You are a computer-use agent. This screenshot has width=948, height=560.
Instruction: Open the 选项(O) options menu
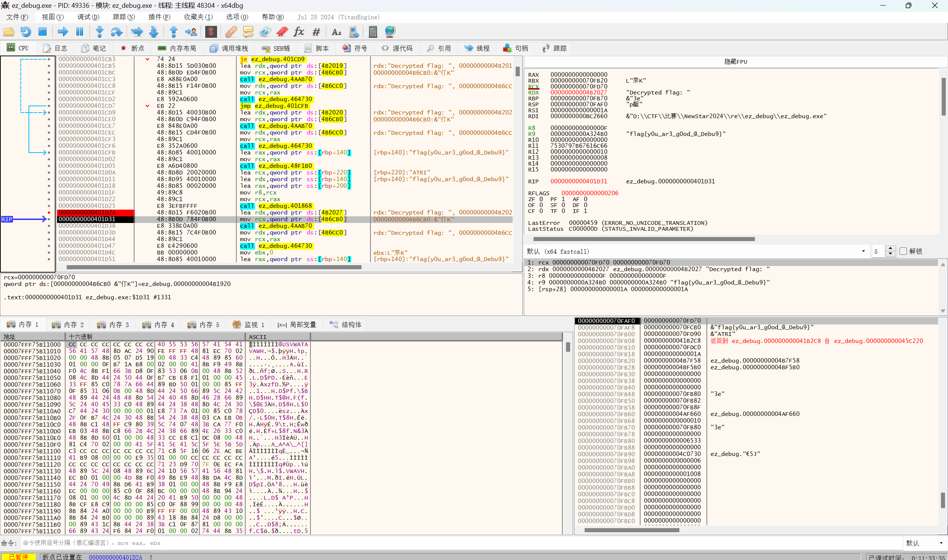coord(237,17)
